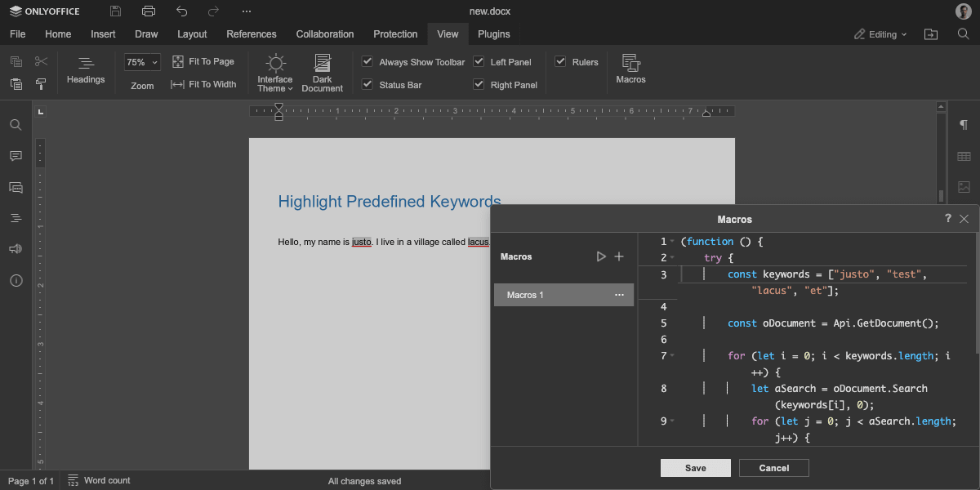The image size is (980, 490).
Task: Click the Macros icon in the ribbon
Action: 630,69
